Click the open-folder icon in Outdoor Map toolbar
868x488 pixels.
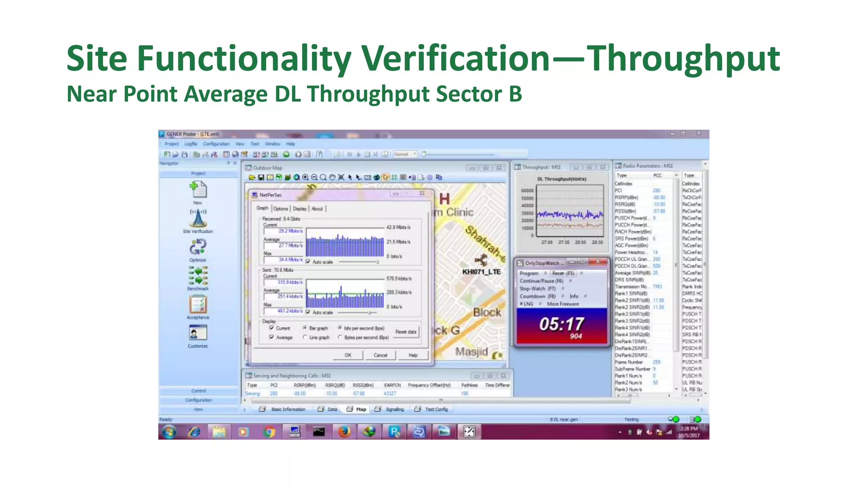252,177
